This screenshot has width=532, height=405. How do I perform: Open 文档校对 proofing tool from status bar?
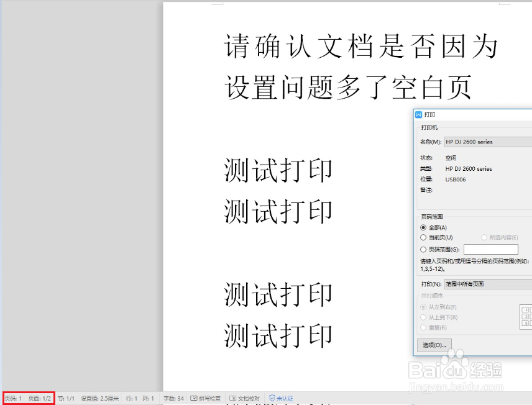(244, 398)
